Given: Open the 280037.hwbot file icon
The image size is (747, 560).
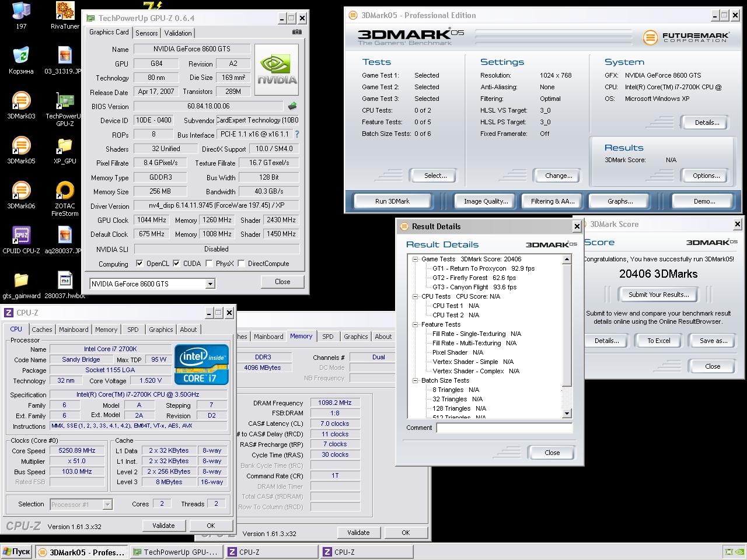Looking at the screenshot, I should click(65, 285).
